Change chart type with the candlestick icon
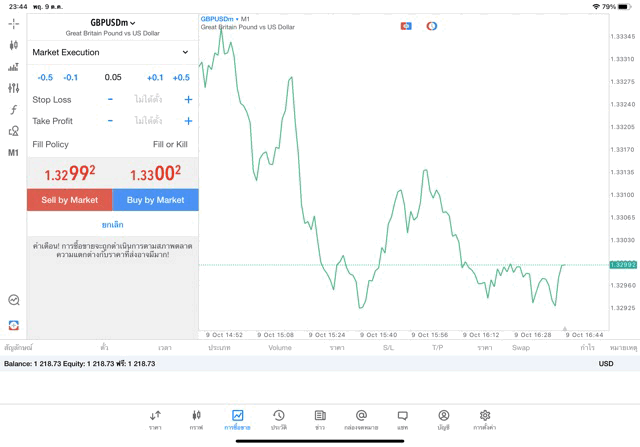The image size is (640, 447). point(13,45)
